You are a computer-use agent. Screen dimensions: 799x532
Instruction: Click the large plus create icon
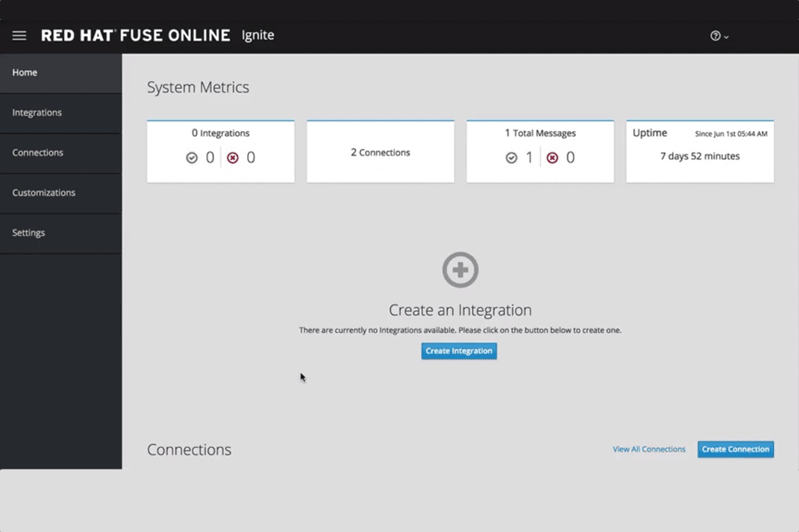(x=460, y=270)
